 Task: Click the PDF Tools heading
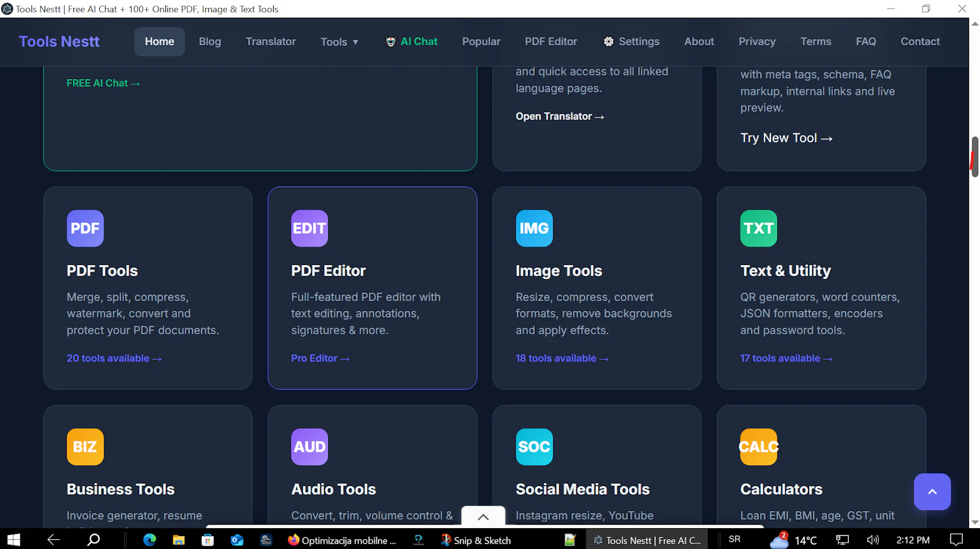(102, 271)
